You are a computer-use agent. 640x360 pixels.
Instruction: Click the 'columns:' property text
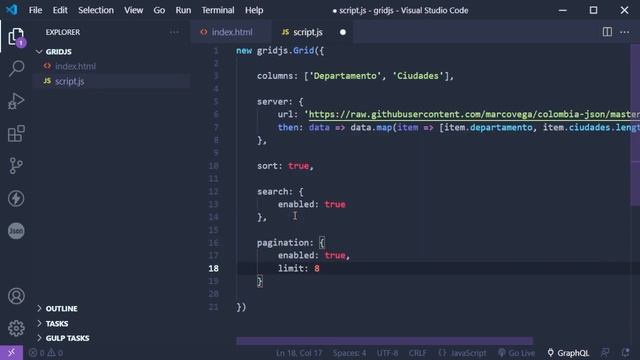[x=277, y=76]
